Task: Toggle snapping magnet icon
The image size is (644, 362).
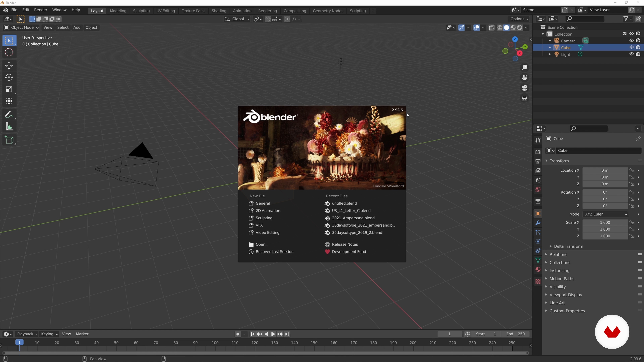Action: [x=268, y=19]
